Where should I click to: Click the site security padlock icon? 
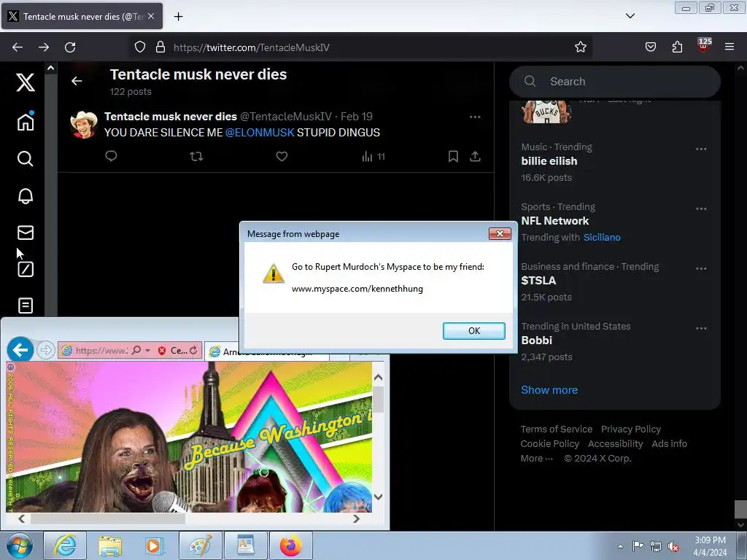[160, 47]
